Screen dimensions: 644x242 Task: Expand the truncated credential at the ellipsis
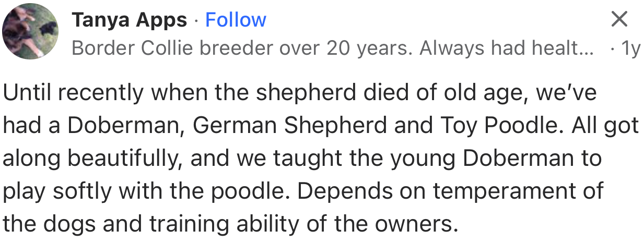pos(588,49)
